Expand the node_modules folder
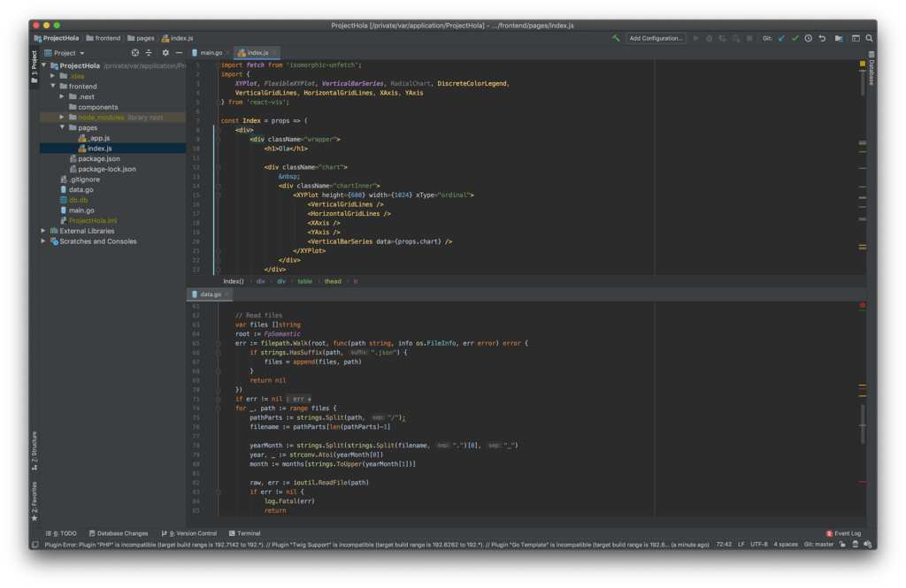 [62, 118]
